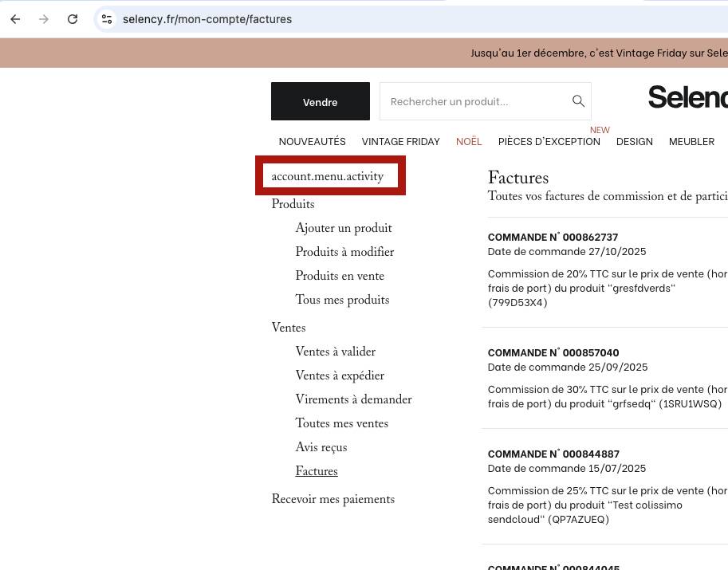Viewport: 728px width, 570px height.
Task: Open the NOUVEAUTÉS menu
Action: [x=312, y=141]
